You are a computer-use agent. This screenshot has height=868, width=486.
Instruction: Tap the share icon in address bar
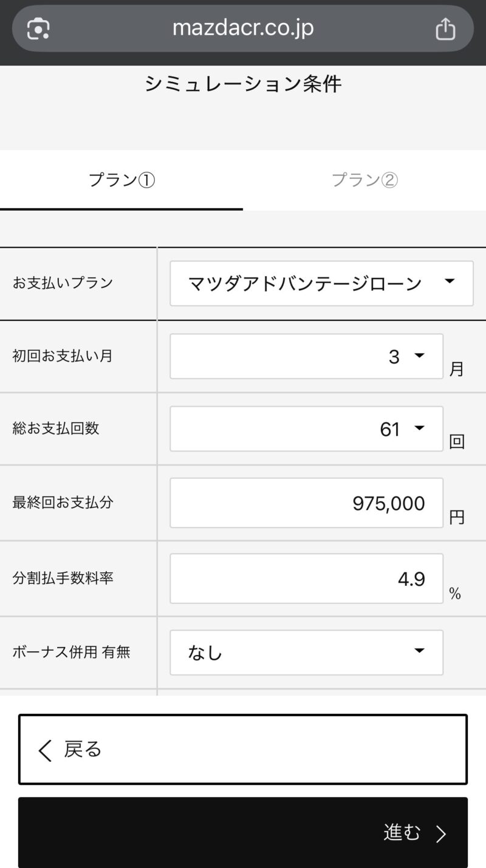point(445,29)
